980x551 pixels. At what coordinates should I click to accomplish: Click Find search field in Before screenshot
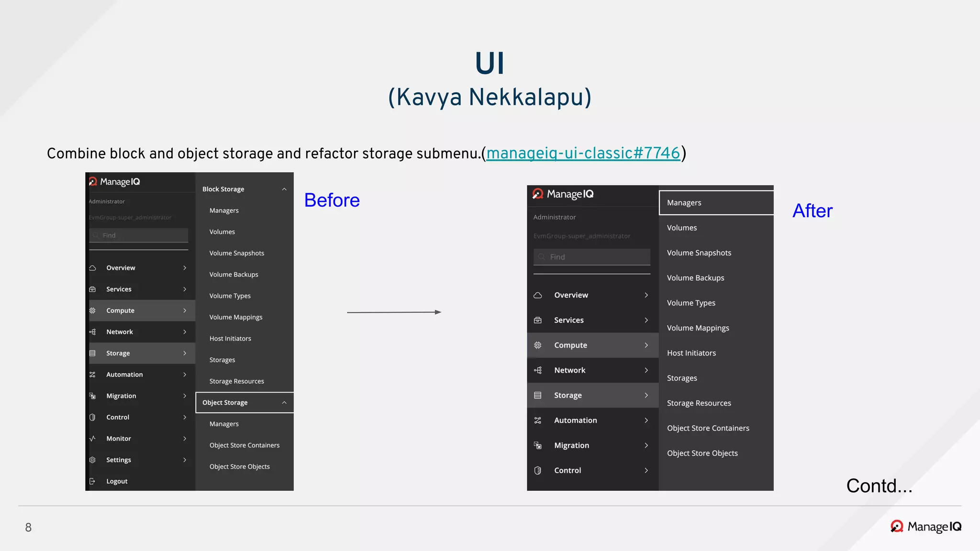point(139,235)
